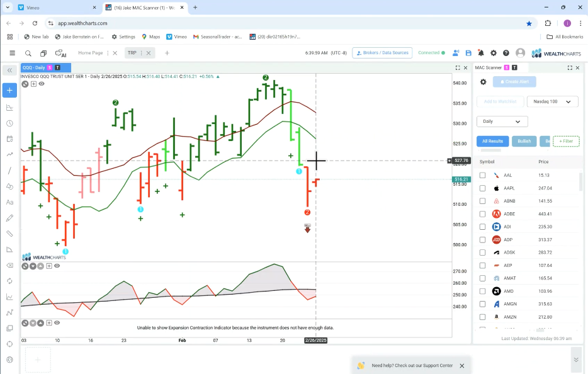Toggle eye on Expansion Contraction indicator pane
Image resolution: width=588 pixels, height=374 pixels.
tap(57, 323)
